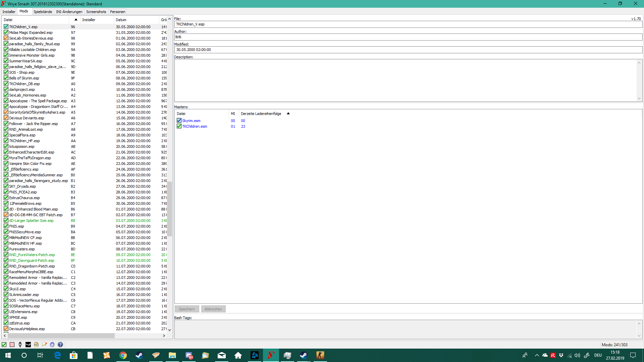Click the File name input field

pyautogui.click(x=408, y=24)
